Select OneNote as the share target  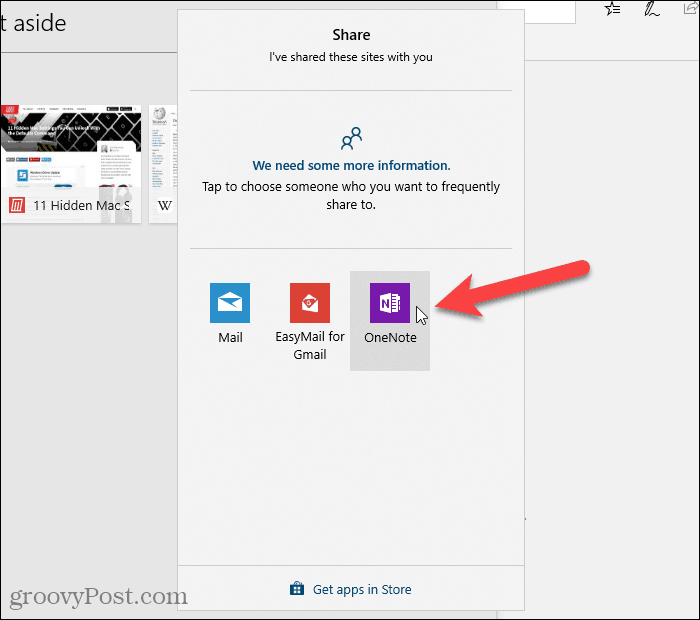coord(390,320)
